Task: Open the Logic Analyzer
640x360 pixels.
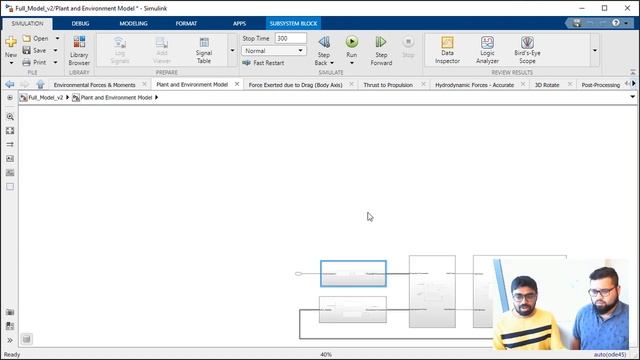Action: click(487, 50)
